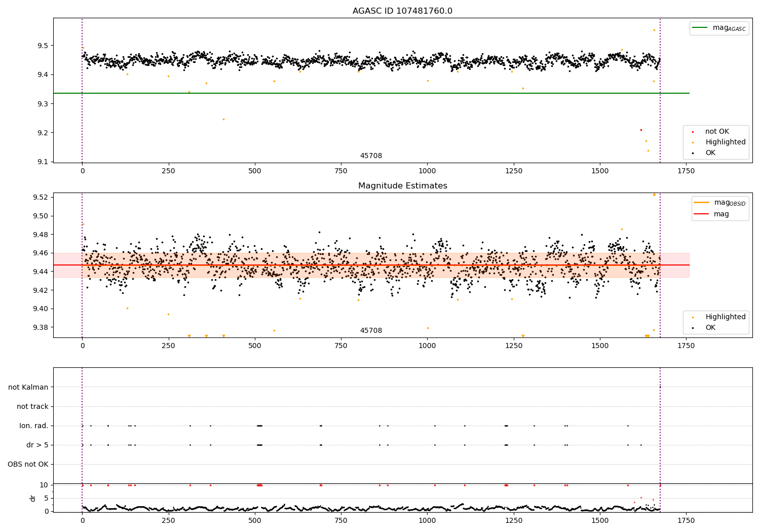Click the 9.38 y-tick of middle plot
The width and height of the screenshot is (760, 532).
[40, 327]
